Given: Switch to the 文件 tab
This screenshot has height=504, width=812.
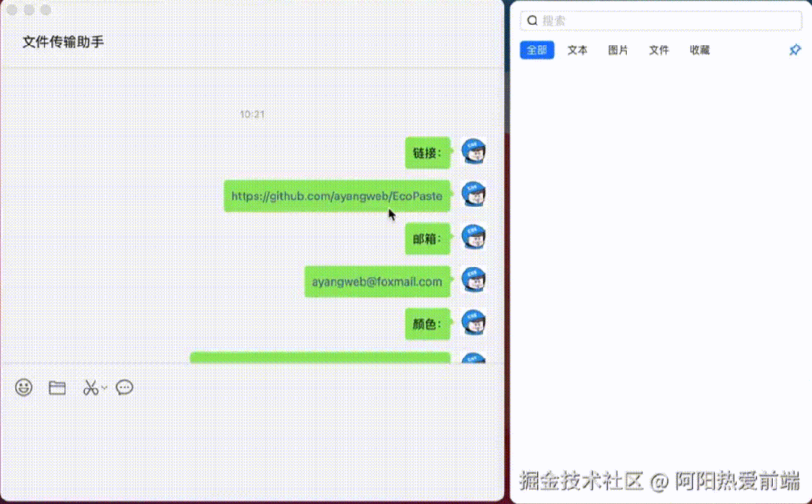Looking at the screenshot, I should [658, 50].
